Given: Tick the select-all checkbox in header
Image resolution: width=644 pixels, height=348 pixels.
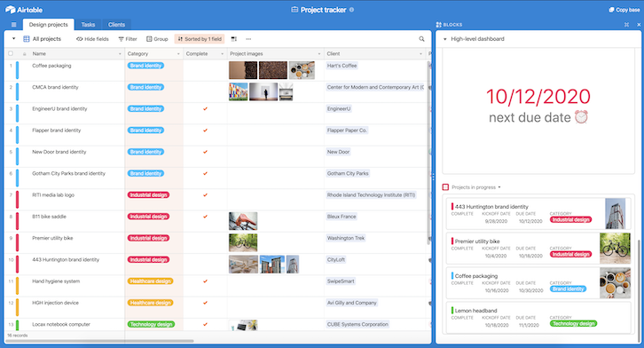Looking at the screenshot, I should (11, 53).
